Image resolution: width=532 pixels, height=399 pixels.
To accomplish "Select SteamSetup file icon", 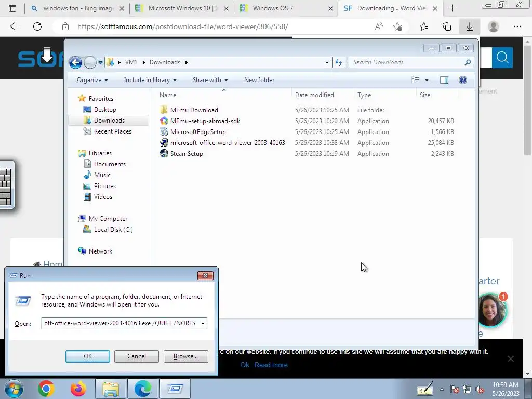I will pos(164,153).
